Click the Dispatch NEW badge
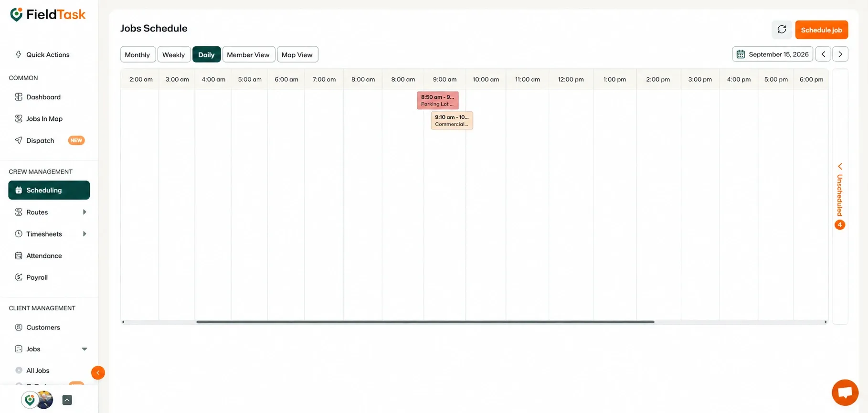Screen dimensions: 868x413 [76, 140]
